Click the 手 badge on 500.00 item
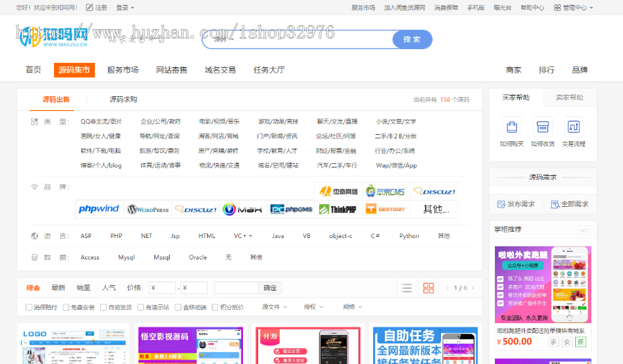The image size is (623, 364). pos(554,342)
